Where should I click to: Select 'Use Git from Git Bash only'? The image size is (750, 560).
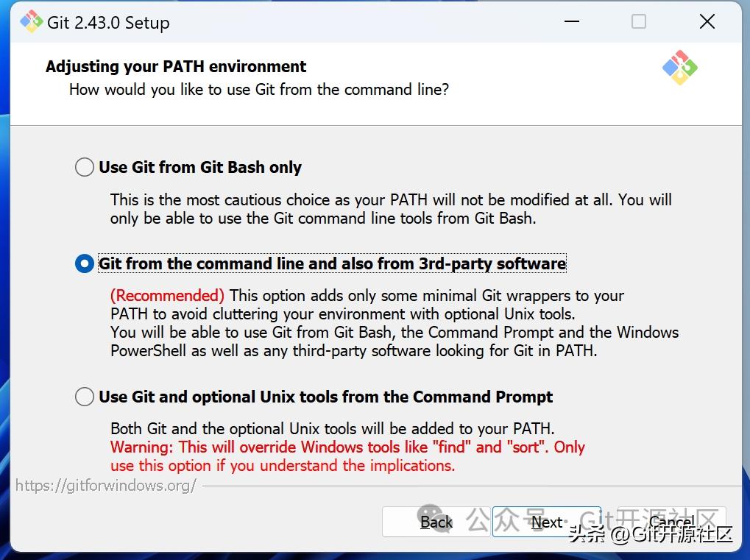pos(85,168)
